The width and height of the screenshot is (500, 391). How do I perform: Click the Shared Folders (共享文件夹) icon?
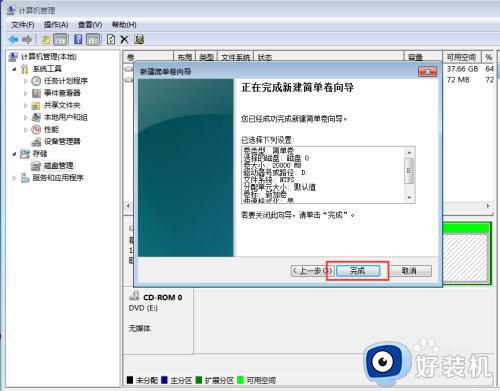[36, 105]
